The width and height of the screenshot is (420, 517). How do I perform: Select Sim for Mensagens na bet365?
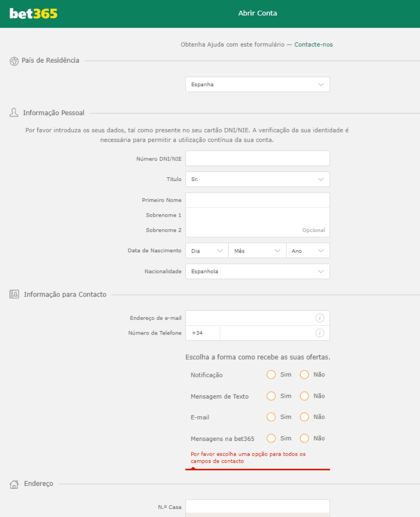point(271,438)
